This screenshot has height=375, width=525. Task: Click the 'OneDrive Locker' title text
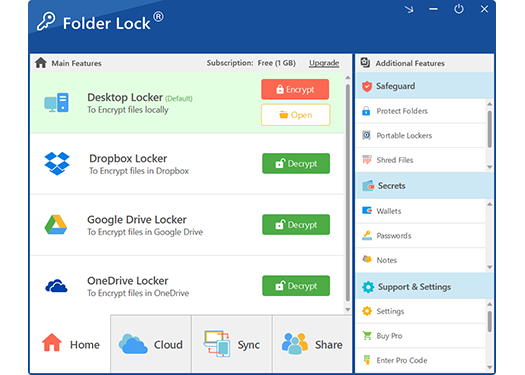click(128, 281)
